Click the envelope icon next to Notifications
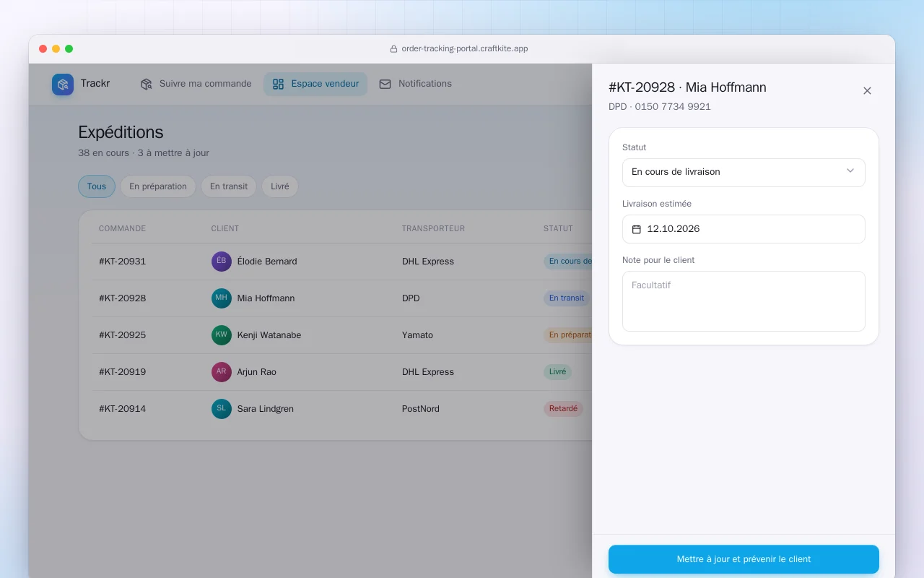924x578 pixels. pos(385,84)
